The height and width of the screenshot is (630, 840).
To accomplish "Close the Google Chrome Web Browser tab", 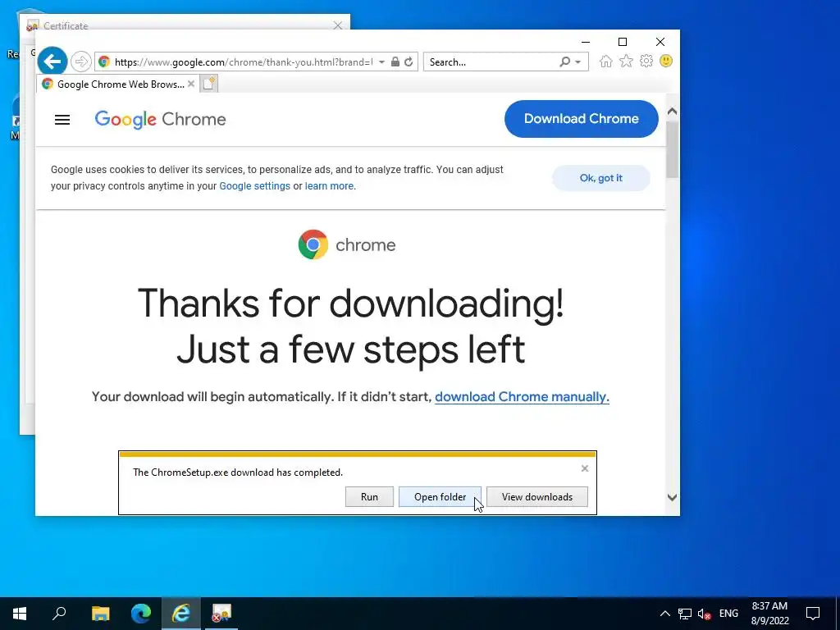I will [190, 84].
